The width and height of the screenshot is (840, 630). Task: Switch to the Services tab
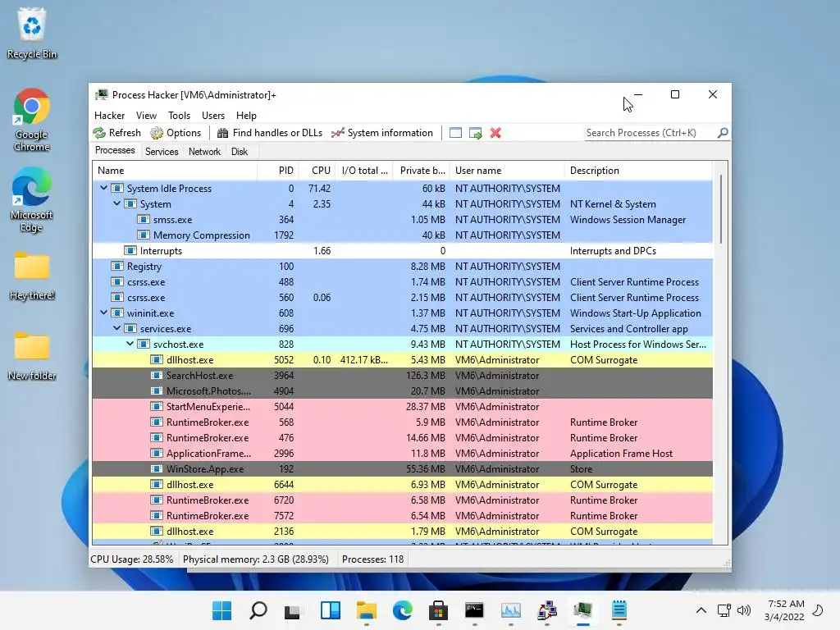tap(162, 152)
